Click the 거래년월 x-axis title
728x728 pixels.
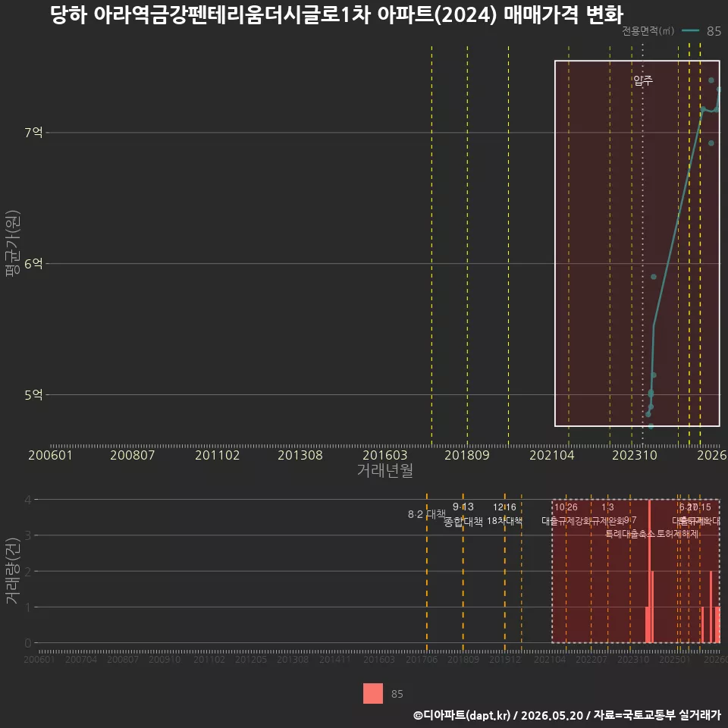pos(385,470)
